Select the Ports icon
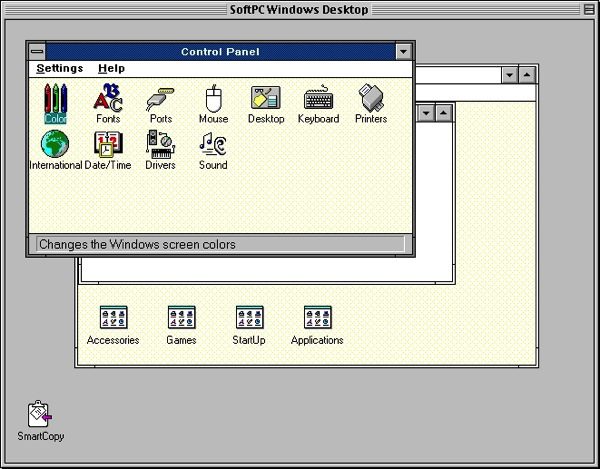600x469 pixels. point(160,99)
